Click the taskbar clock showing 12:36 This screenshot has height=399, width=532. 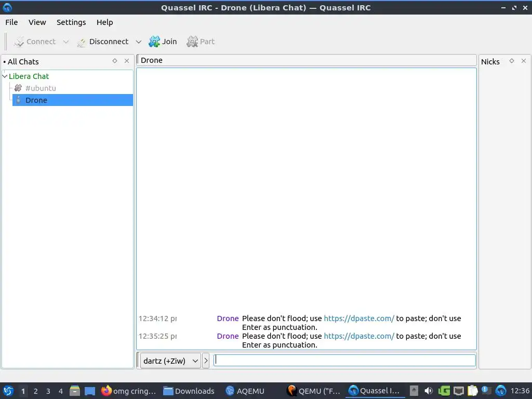[520, 391]
